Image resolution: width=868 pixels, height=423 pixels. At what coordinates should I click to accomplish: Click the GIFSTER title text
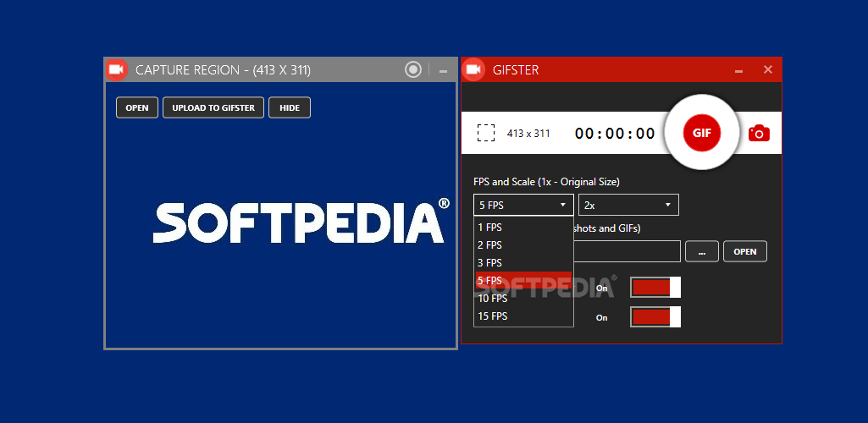[516, 70]
